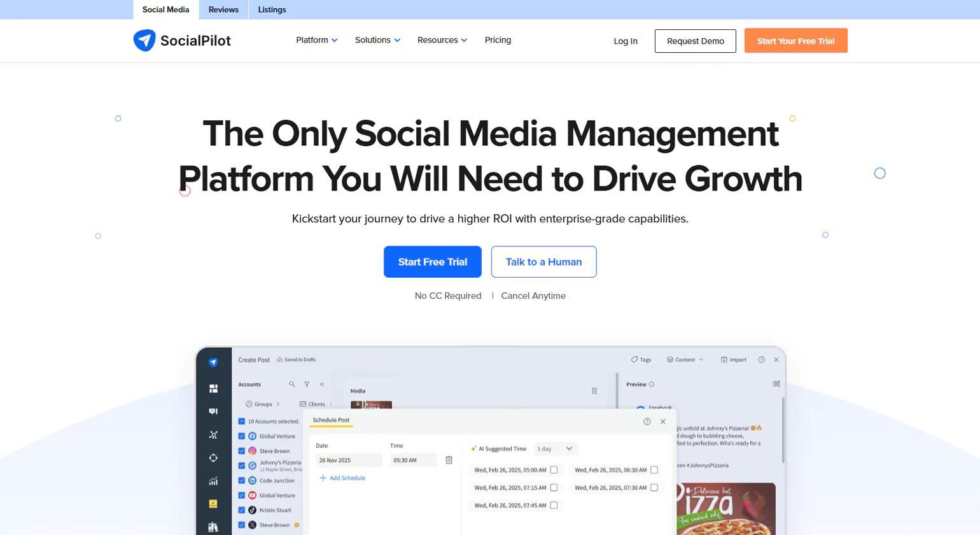The height and width of the screenshot is (535, 980).
Task: Click the Tags icon in the post toolbar
Action: point(640,359)
